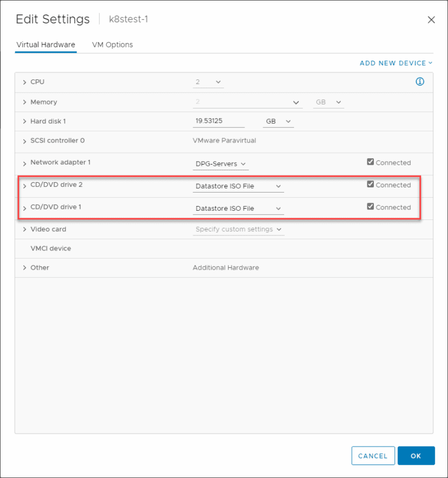The image size is (448, 478).
Task: Open the ADD NEW DEVICE menu
Action: (x=395, y=62)
